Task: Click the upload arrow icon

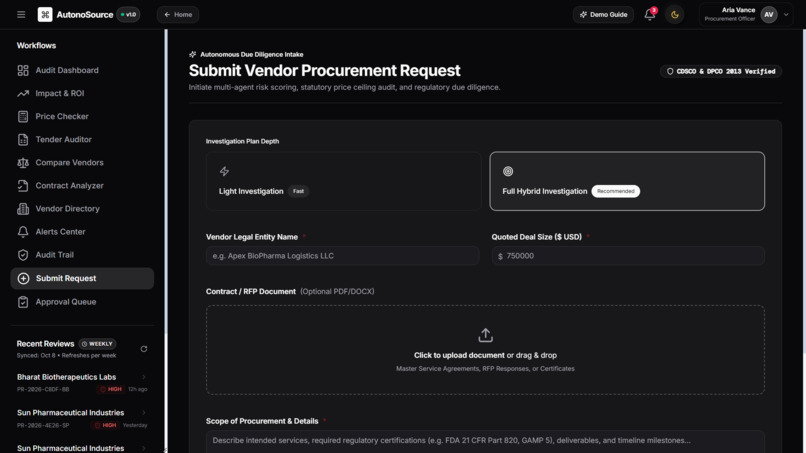Action: pyautogui.click(x=485, y=335)
